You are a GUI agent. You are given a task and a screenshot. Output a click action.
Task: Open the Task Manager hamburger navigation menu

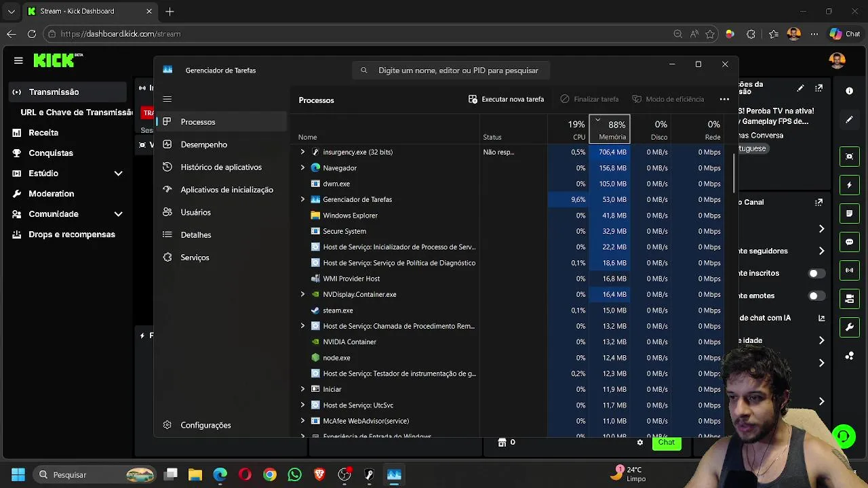167,99
